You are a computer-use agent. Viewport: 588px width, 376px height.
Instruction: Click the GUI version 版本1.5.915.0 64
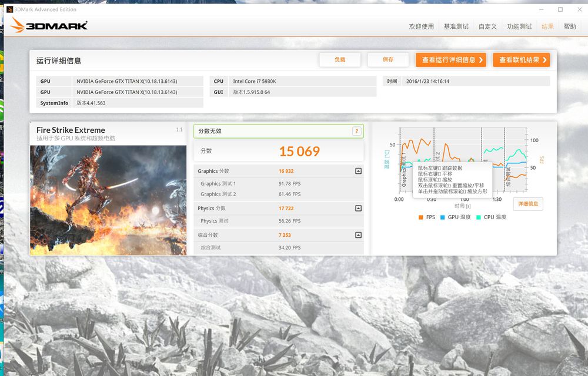click(251, 92)
